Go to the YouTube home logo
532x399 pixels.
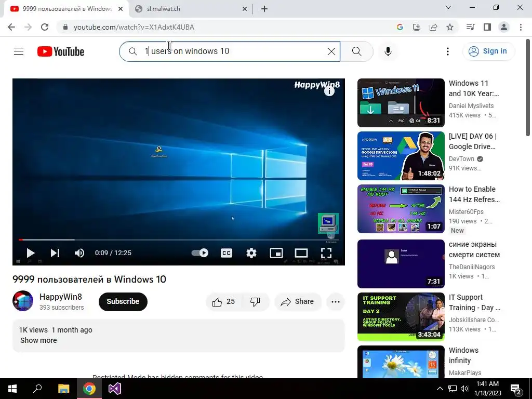click(61, 51)
